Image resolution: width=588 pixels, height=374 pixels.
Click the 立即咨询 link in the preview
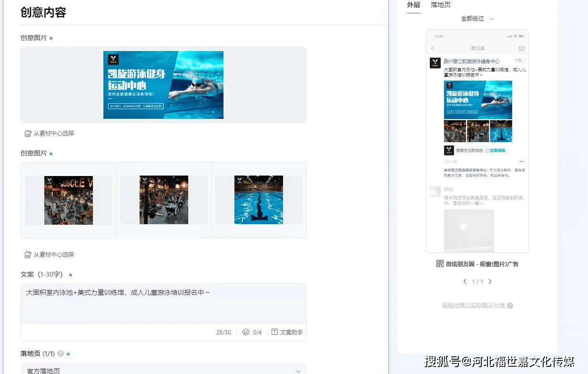496,150
